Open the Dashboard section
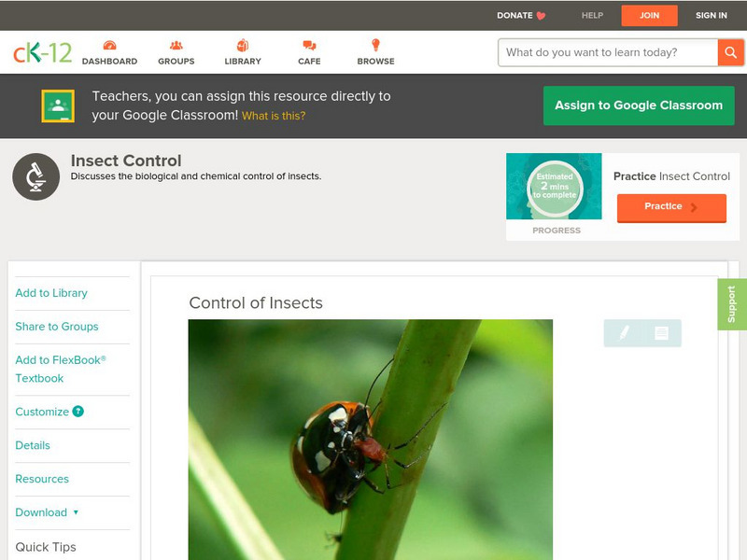Viewport: 747px width, 560px height. click(x=112, y=52)
